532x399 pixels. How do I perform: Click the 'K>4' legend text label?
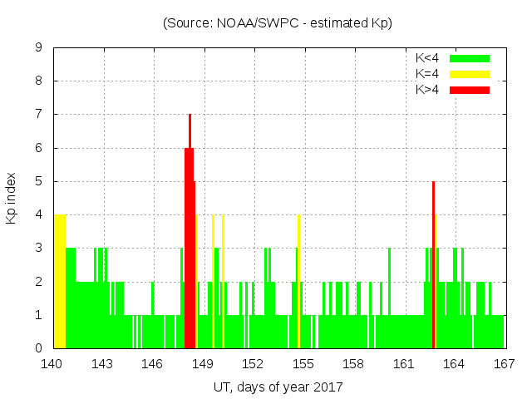[427, 89]
